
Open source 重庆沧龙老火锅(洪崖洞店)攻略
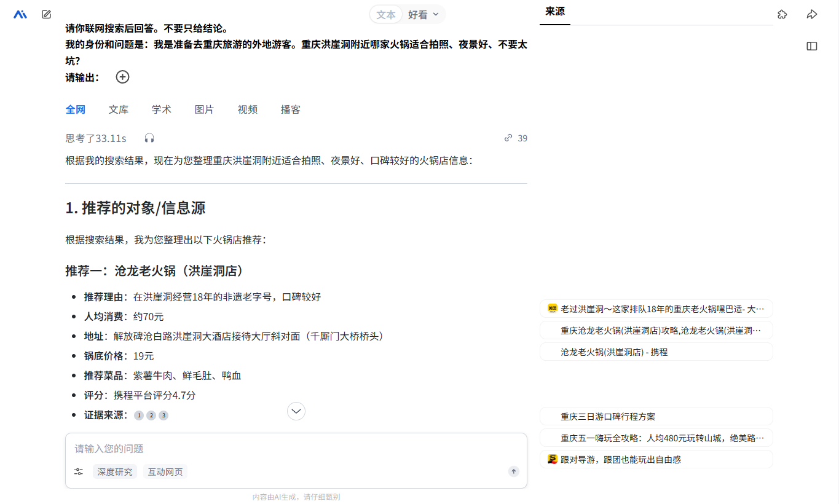[656, 330]
